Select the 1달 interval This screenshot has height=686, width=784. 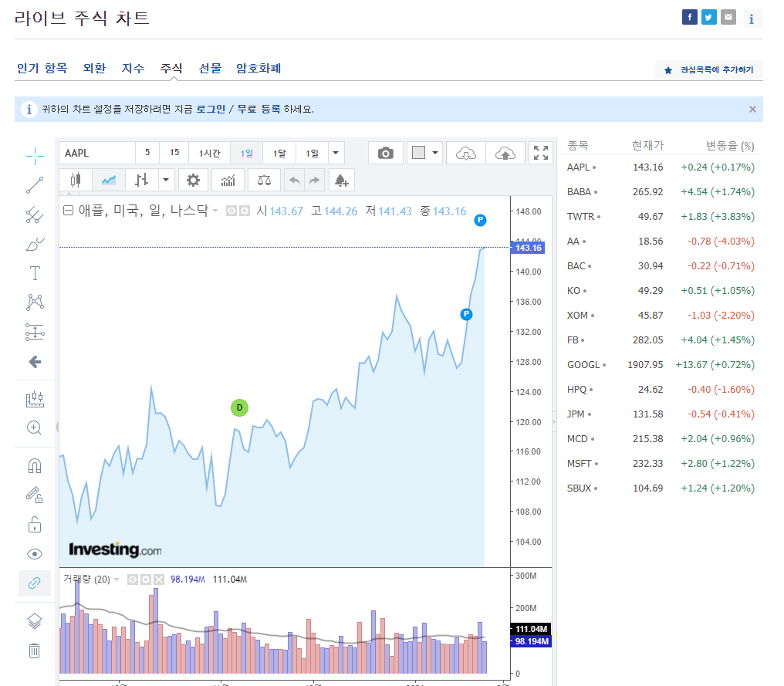[279, 153]
